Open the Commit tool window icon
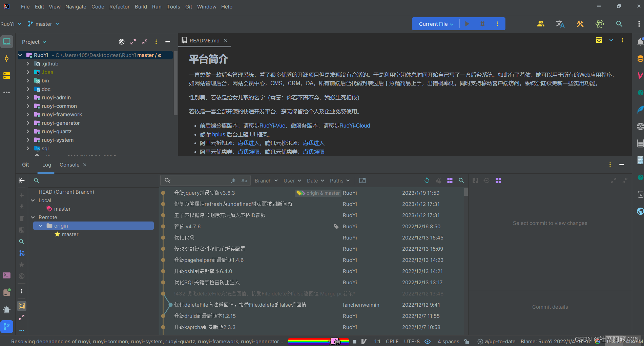This screenshot has width=644, height=346. point(7,59)
